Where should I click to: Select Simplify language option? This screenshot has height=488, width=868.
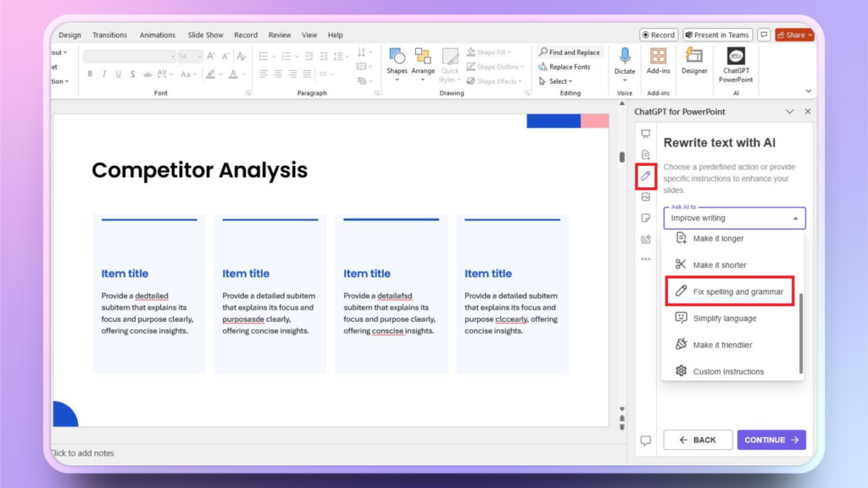[732, 319]
